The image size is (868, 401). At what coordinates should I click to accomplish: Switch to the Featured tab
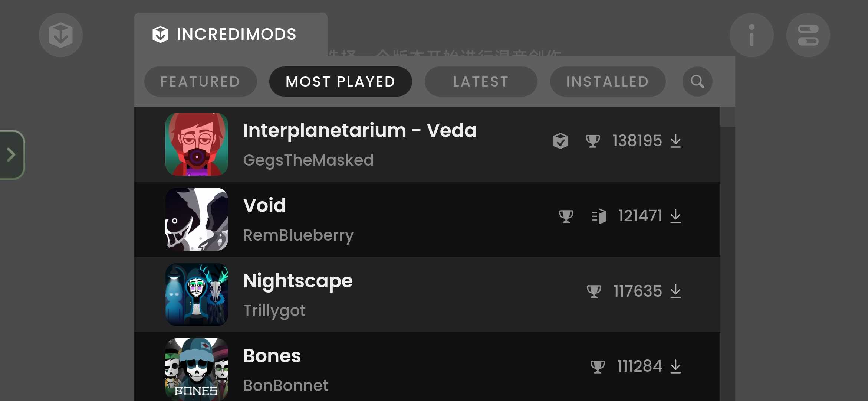pyautogui.click(x=200, y=82)
